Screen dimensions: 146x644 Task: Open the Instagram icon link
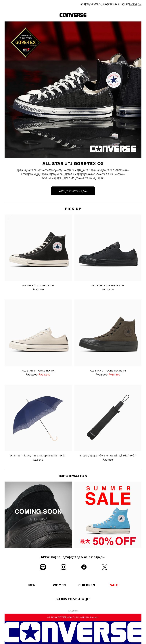pyautogui.click(x=64, y=567)
